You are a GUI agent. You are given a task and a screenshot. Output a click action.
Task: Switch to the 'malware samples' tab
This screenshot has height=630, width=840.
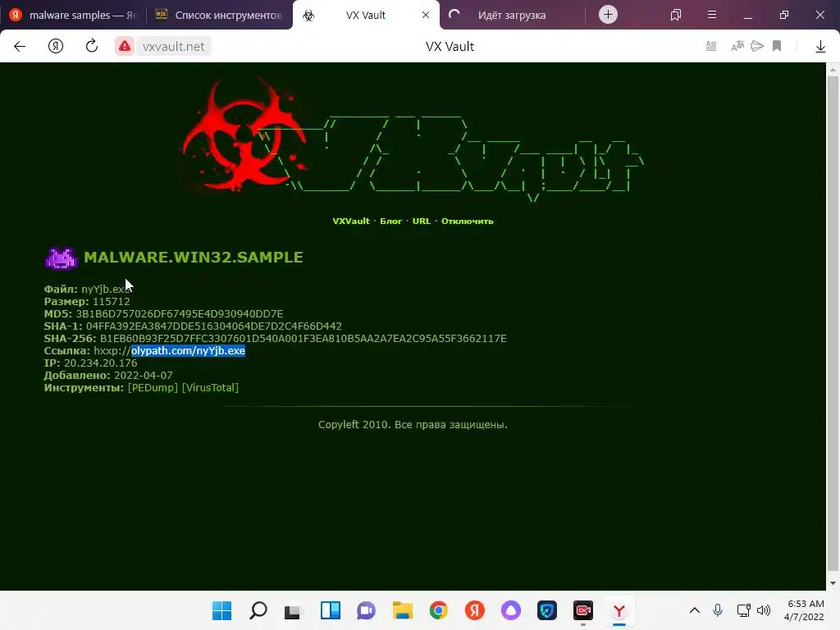pos(73,15)
